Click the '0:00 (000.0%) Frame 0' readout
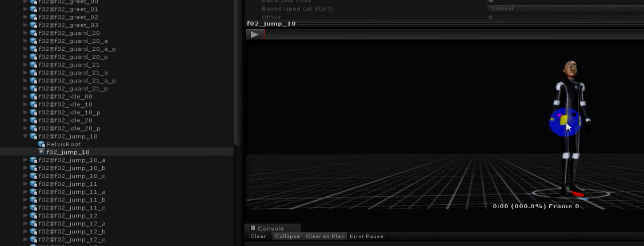 tap(536, 206)
